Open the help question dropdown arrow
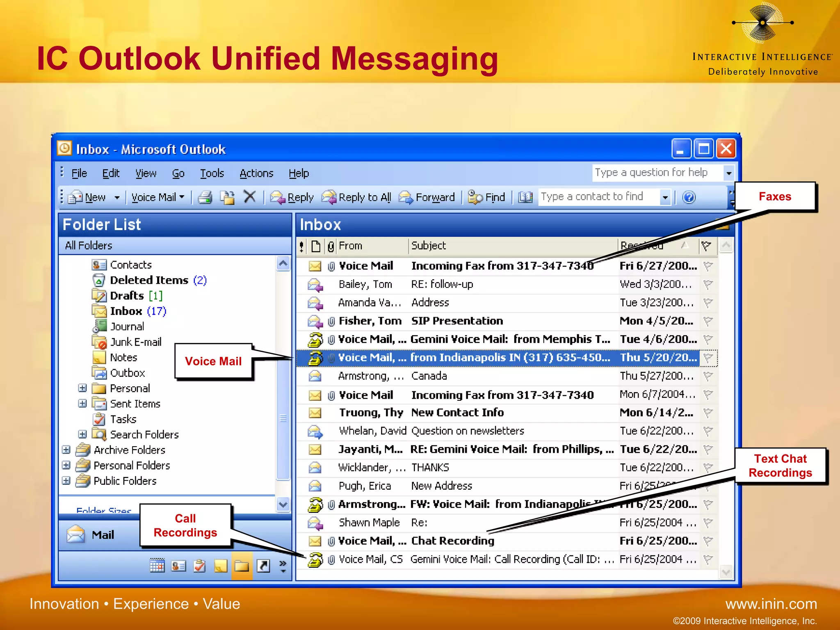 (x=728, y=173)
